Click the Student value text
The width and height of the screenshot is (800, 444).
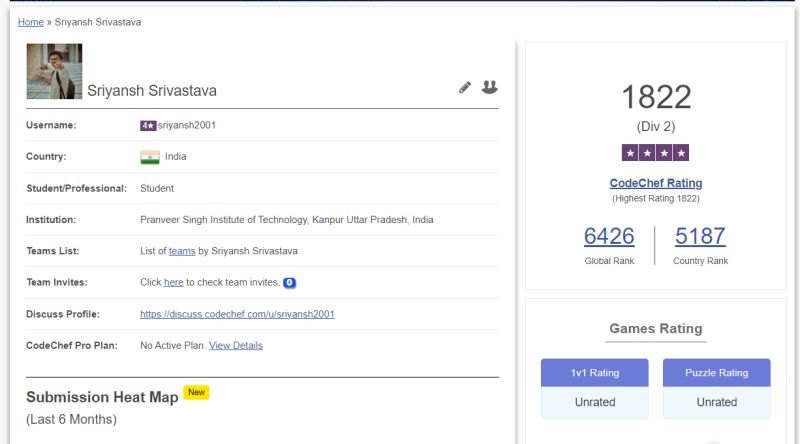click(x=157, y=188)
